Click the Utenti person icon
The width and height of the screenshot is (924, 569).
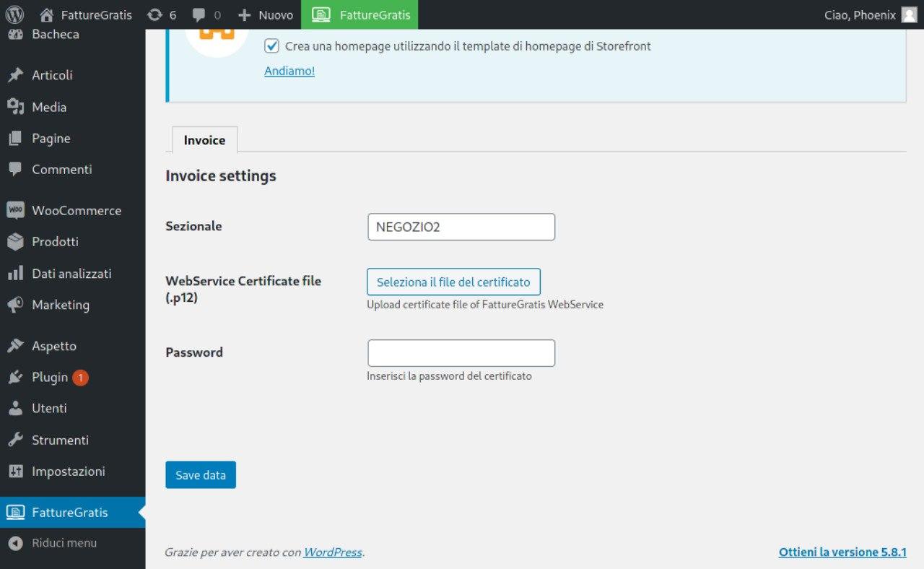(x=15, y=408)
